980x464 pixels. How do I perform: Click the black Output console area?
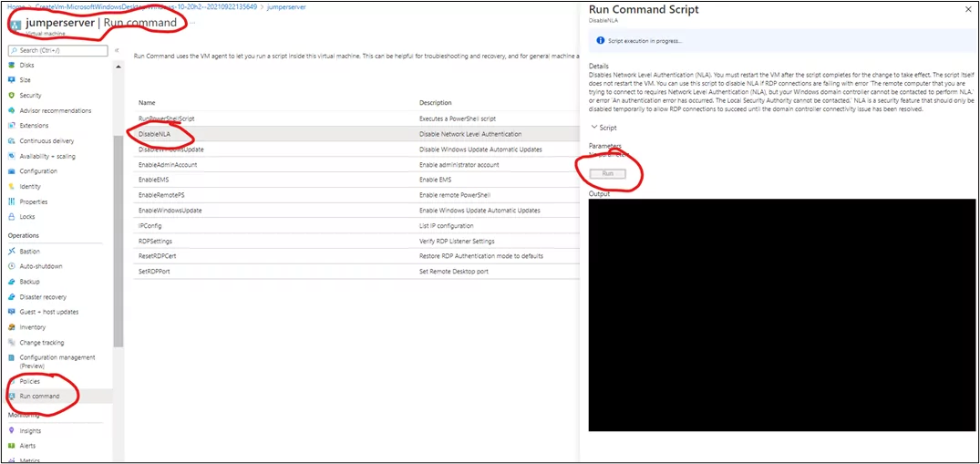pyautogui.click(x=782, y=314)
